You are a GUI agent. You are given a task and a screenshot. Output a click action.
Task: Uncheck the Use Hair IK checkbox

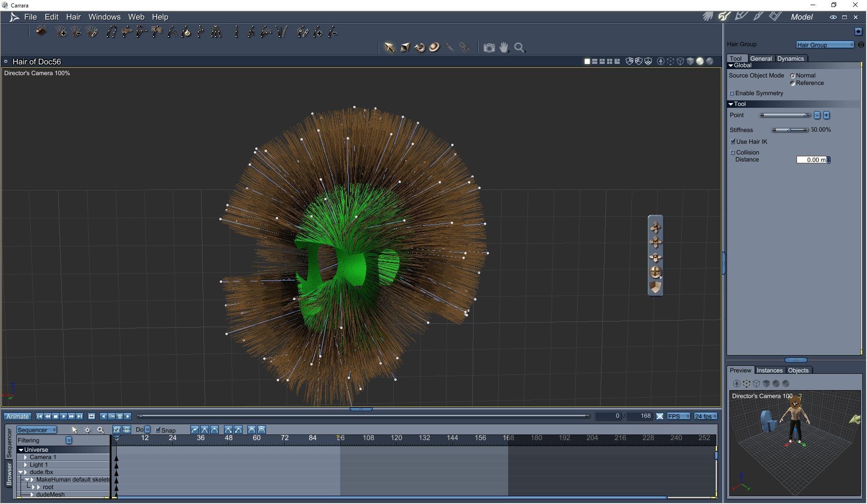[733, 142]
